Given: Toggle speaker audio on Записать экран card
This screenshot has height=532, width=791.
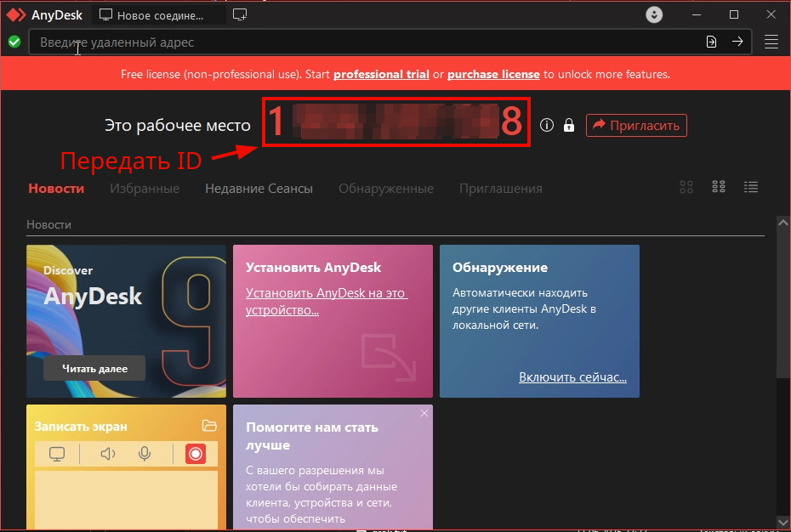Looking at the screenshot, I should 108,453.
